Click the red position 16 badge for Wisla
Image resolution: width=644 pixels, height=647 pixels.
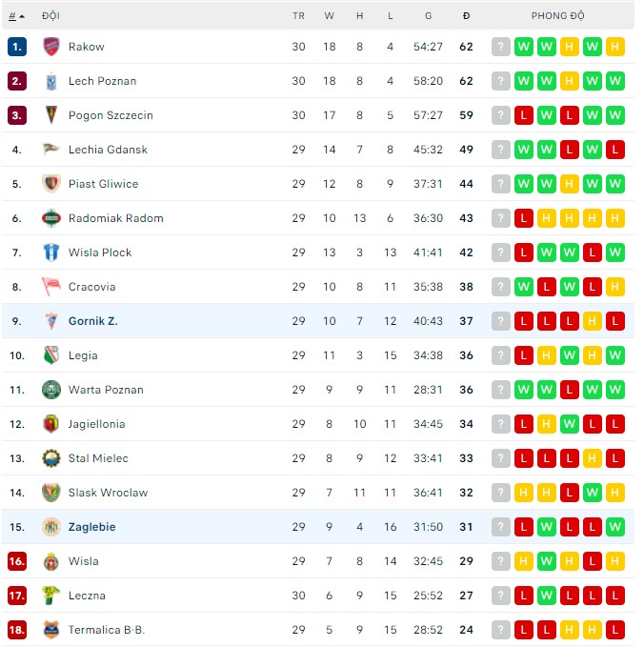point(17,561)
